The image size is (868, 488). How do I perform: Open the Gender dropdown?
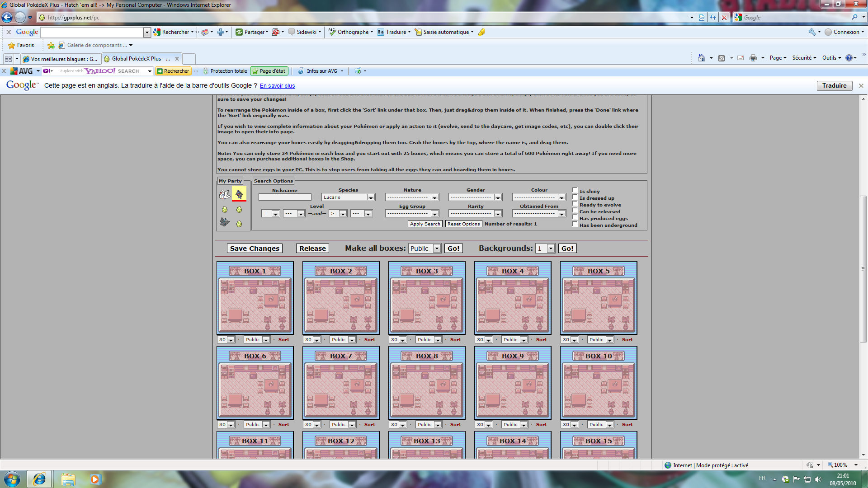(475, 197)
